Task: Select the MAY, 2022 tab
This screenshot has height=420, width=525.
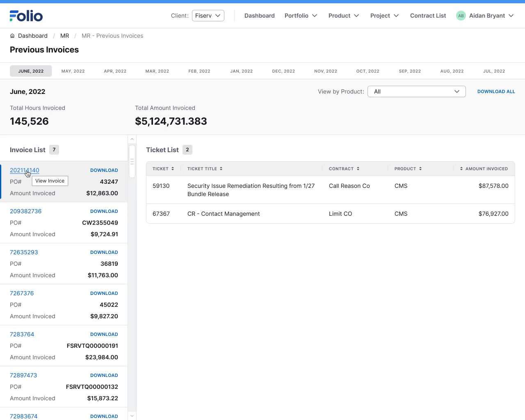Action: point(73,71)
